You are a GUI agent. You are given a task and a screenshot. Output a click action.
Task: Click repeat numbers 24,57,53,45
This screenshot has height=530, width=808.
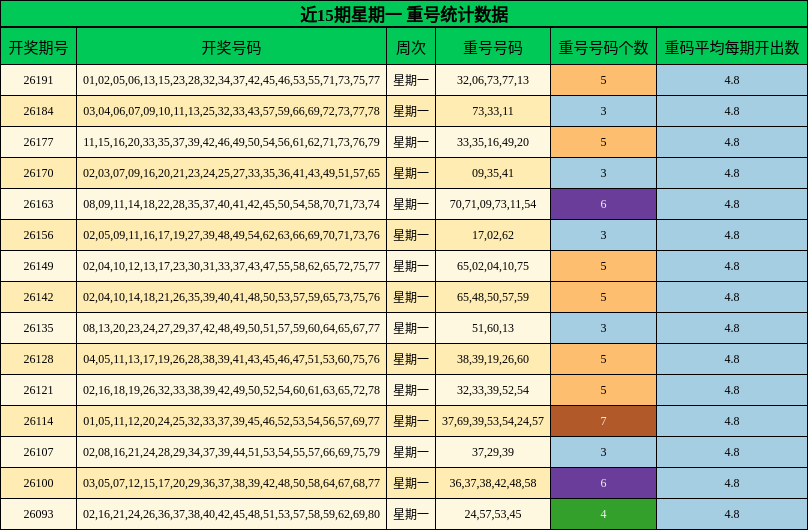coord(493,514)
